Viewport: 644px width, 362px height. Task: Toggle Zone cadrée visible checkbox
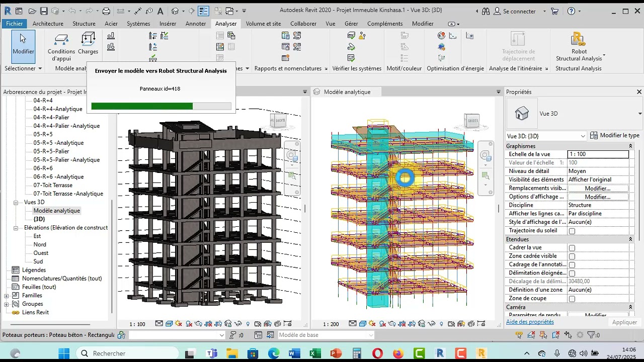[x=572, y=256]
